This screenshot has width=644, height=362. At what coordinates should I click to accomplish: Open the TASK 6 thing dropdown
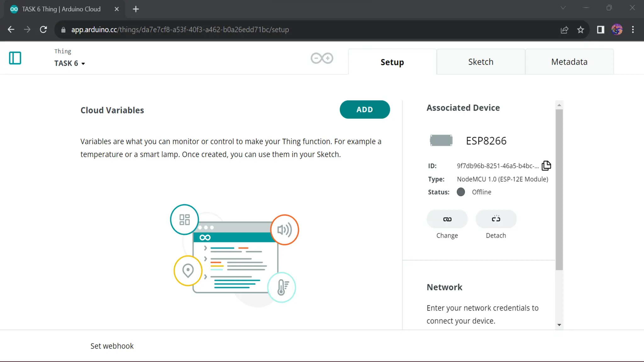pyautogui.click(x=69, y=63)
